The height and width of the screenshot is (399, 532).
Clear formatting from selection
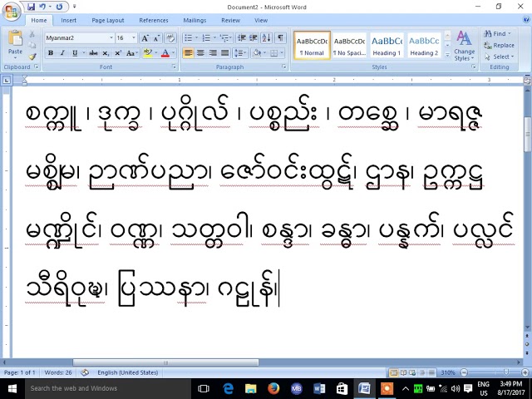170,38
